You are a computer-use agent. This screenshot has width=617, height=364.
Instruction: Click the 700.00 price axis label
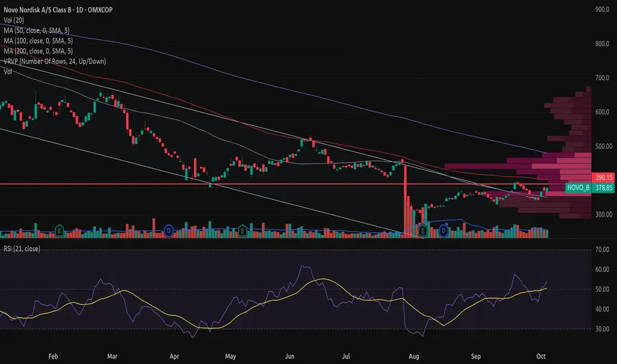pyautogui.click(x=602, y=78)
